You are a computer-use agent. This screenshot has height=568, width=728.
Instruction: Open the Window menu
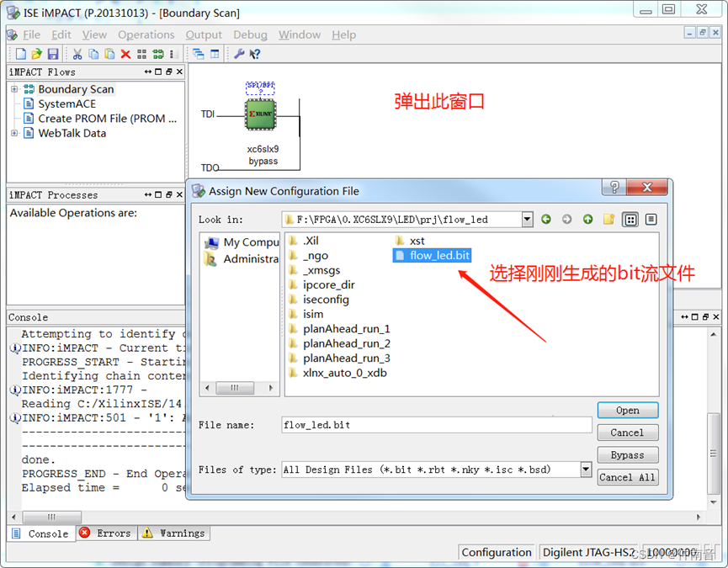coord(300,35)
